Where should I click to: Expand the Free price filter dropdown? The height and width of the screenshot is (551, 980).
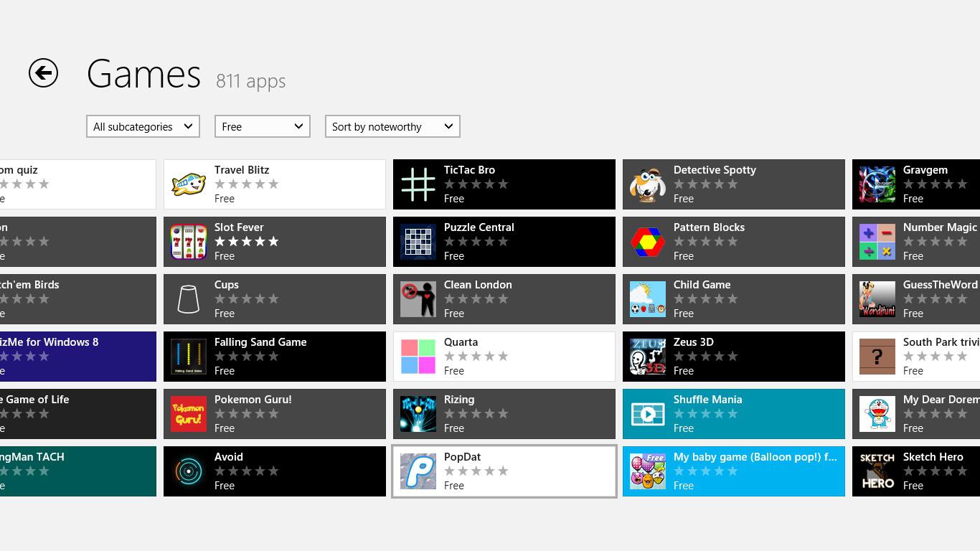point(262,126)
